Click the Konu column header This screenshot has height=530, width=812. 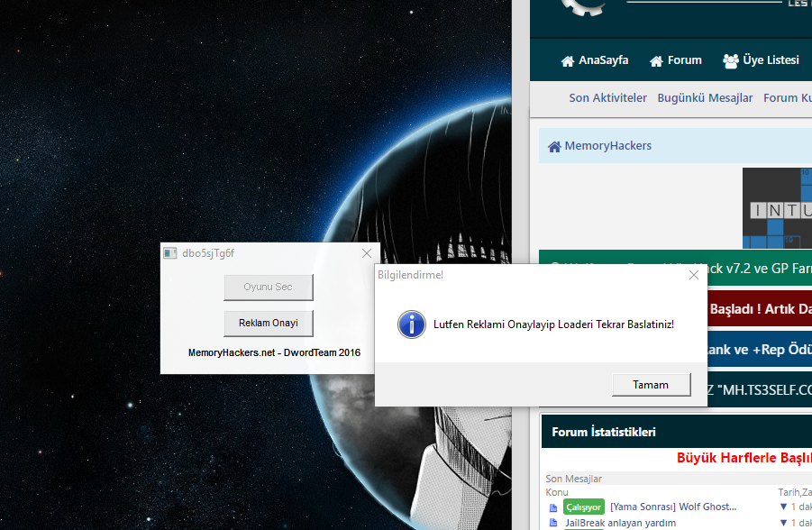coord(557,492)
